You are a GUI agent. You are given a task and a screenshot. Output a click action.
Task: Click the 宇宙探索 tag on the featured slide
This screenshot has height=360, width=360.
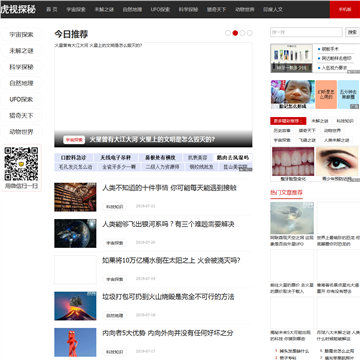pos(74,140)
